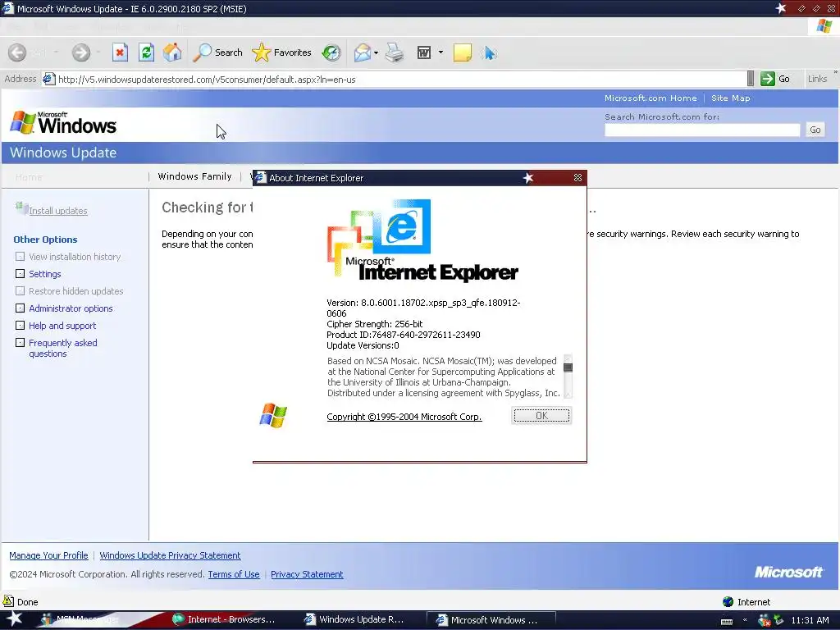
Task: Click the box icon beside Administrator options
Action: pyautogui.click(x=20, y=308)
